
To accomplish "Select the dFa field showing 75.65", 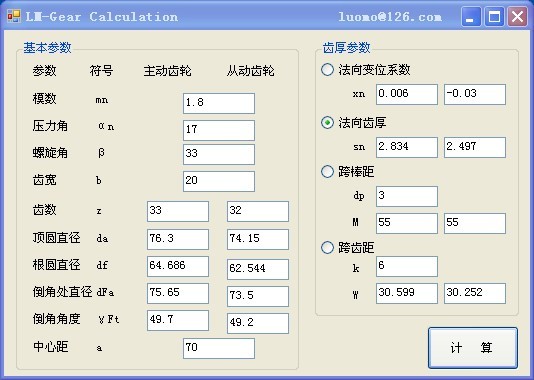I will [178, 293].
